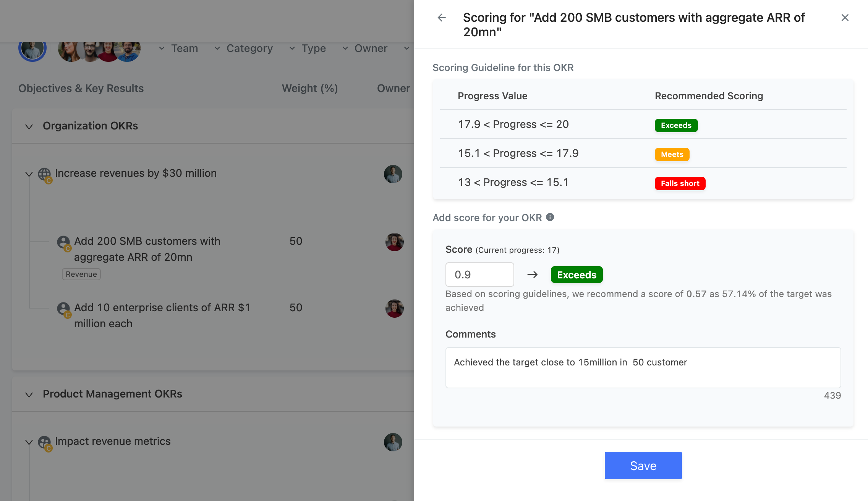Screen dimensions: 868x501
Task: Click person icon beside Add 10 enterprise clients
Action: [x=64, y=309]
